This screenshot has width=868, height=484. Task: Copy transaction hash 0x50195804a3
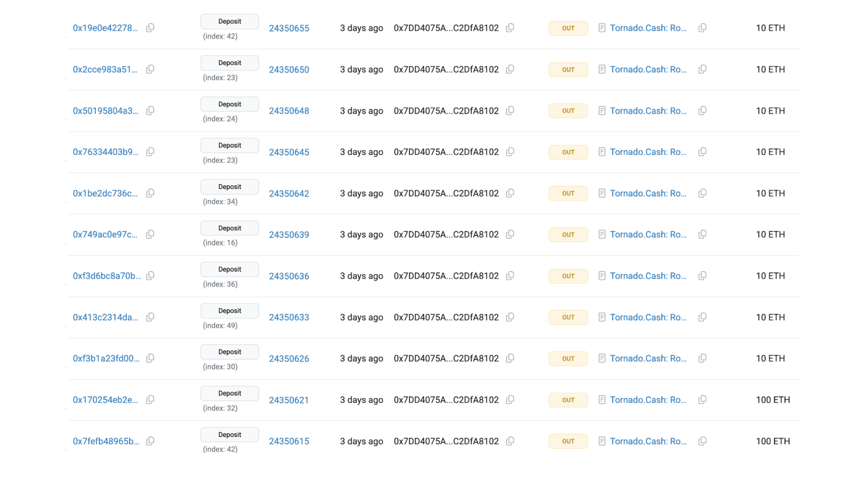point(150,110)
